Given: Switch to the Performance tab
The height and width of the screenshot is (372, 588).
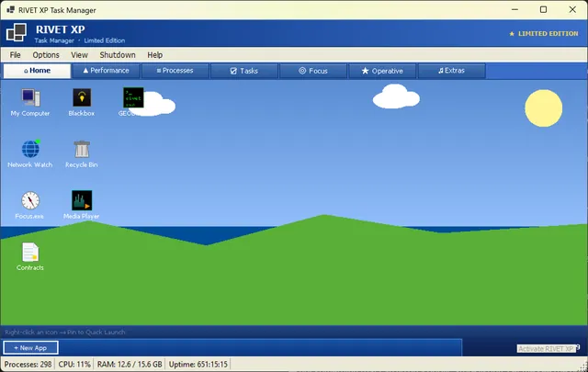Looking at the screenshot, I should coord(107,71).
